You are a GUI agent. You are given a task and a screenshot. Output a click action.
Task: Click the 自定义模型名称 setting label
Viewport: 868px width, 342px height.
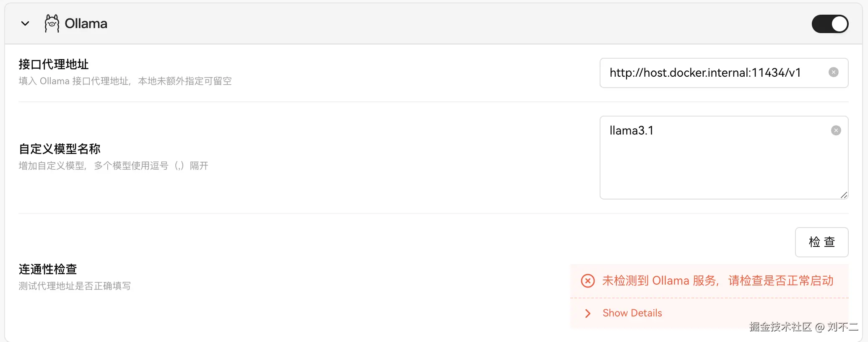coord(60,149)
